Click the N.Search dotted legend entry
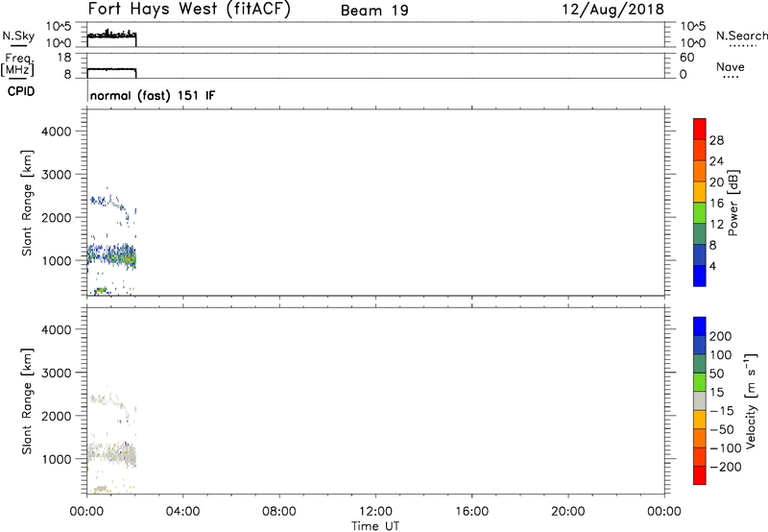 tap(741, 37)
